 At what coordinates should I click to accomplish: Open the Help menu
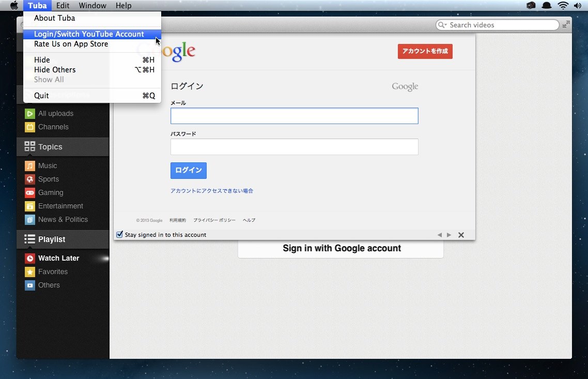(123, 5)
